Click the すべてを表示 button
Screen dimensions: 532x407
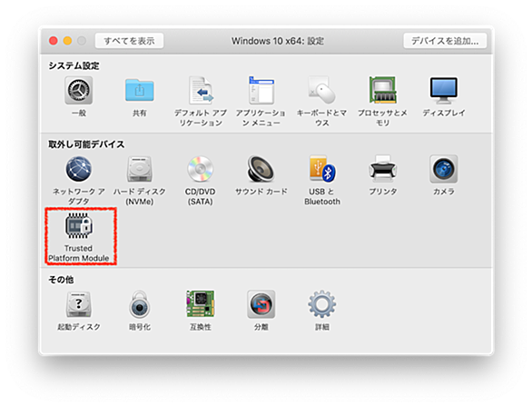pos(129,41)
